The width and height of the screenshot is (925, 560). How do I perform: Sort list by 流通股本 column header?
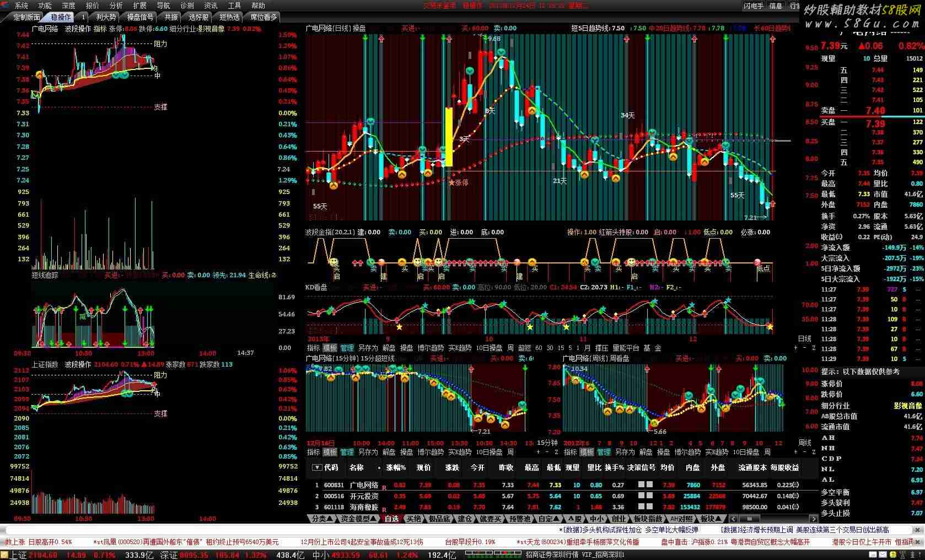point(752,467)
